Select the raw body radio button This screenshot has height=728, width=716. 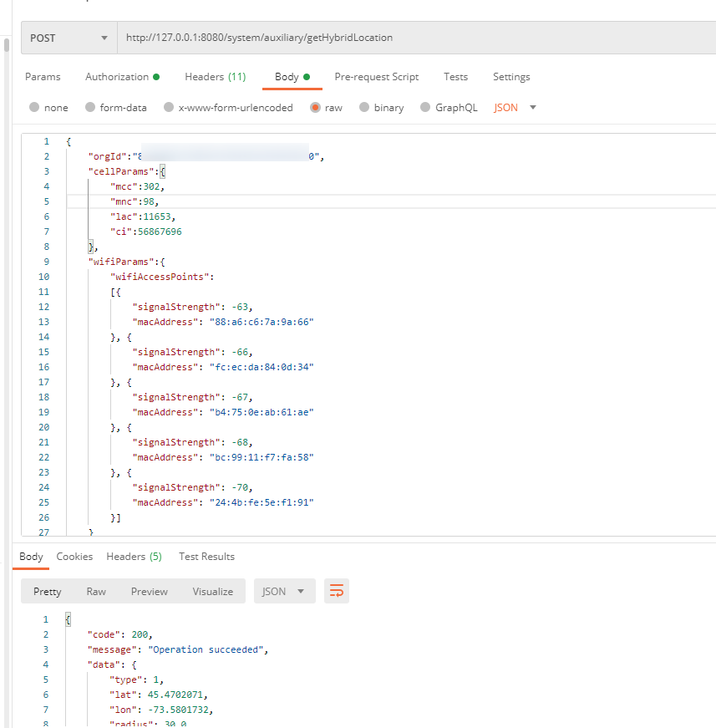coord(315,108)
